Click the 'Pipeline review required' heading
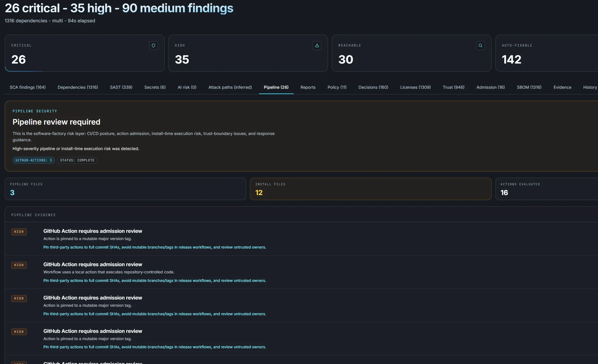This screenshot has width=598, height=364. 56,122
